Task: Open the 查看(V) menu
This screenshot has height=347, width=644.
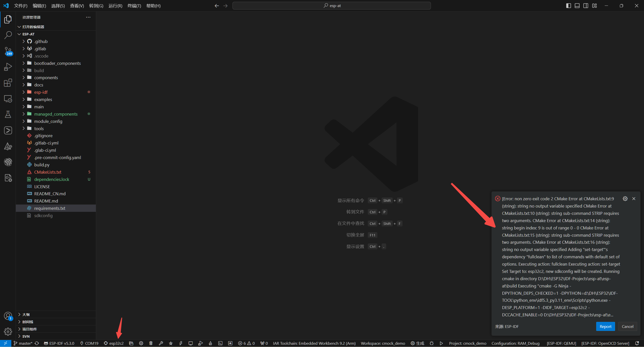Action: (77, 6)
